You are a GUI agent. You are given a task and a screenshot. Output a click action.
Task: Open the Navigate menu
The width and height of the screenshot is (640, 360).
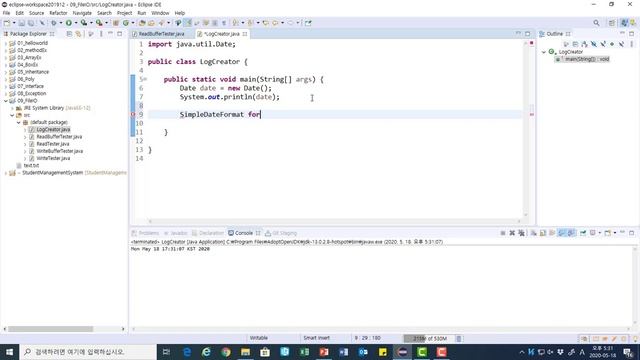(x=82, y=13)
